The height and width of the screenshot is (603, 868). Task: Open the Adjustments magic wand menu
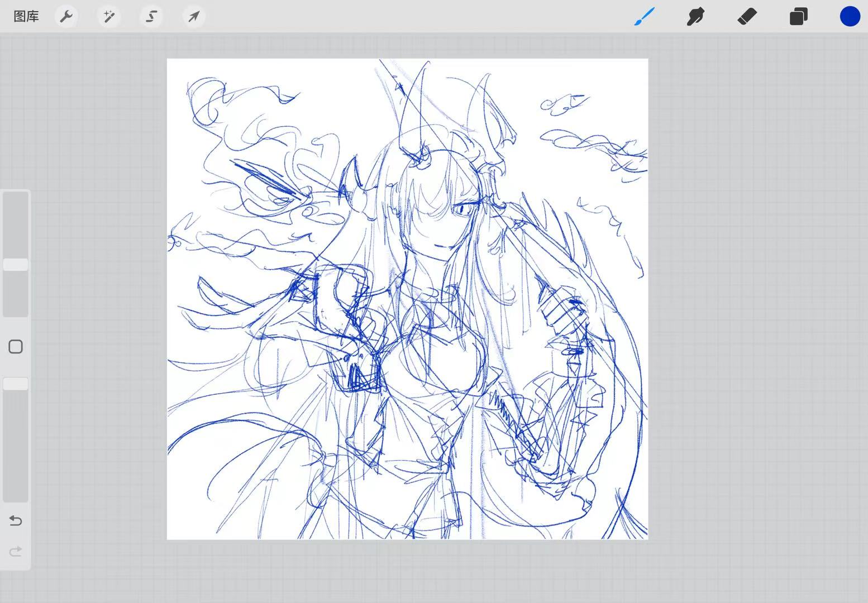pos(109,17)
